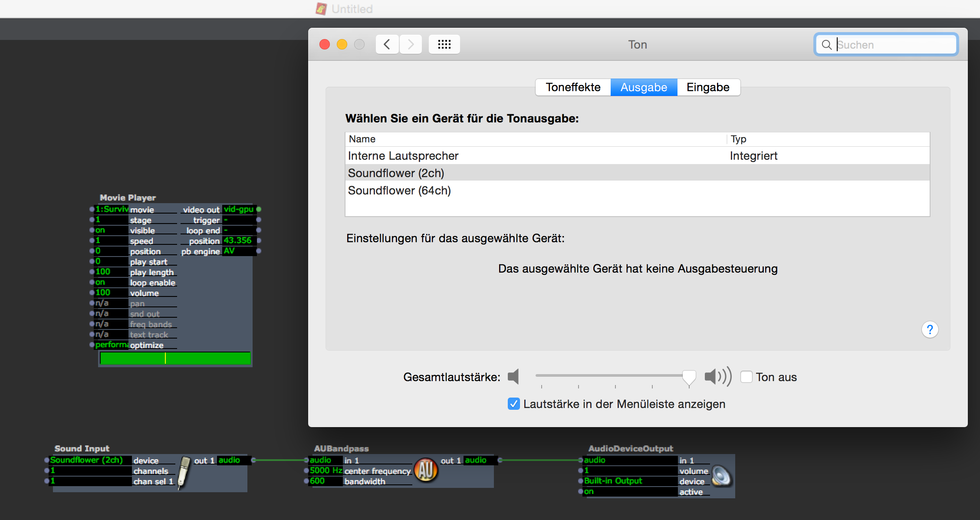
Task: Adjust the Gesamtlautstärke slider knob
Action: 689,377
